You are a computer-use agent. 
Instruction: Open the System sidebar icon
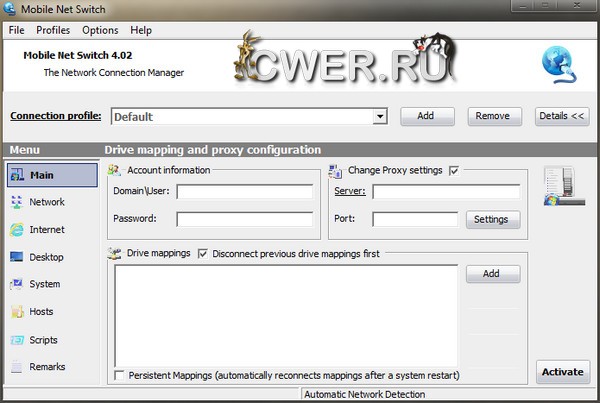[x=17, y=284]
